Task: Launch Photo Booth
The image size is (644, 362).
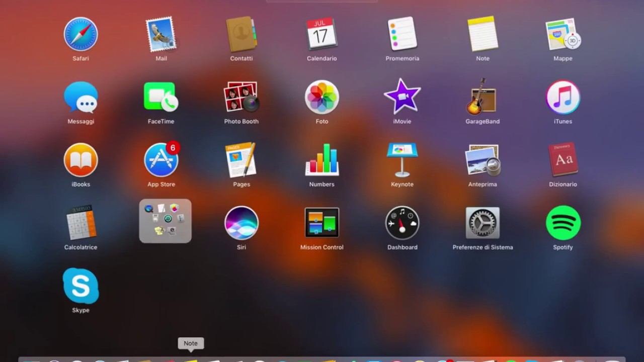Action: [242, 97]
